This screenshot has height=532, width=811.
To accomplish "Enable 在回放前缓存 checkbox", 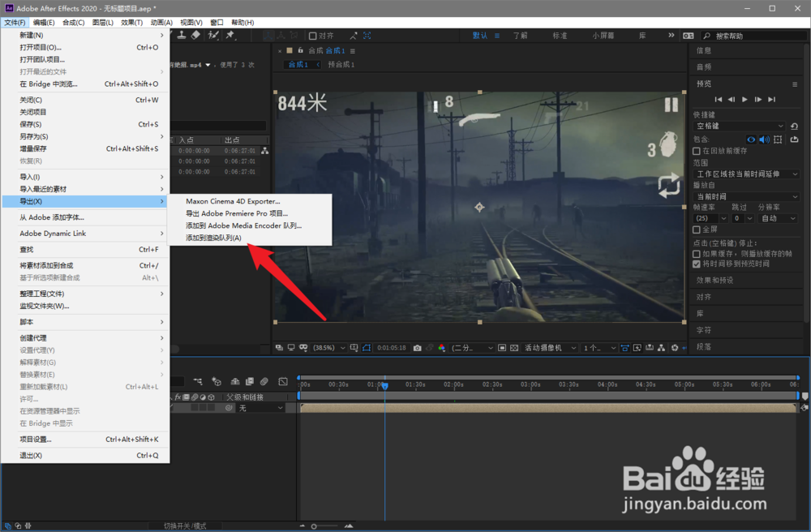I will coord(697,151).
